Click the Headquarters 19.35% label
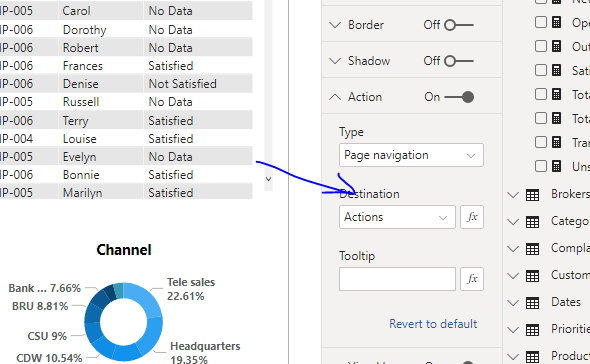 [x=205, y=352]
